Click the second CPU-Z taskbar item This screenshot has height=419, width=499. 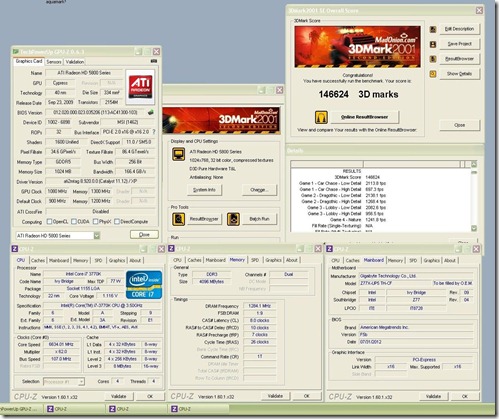point(137,409)
